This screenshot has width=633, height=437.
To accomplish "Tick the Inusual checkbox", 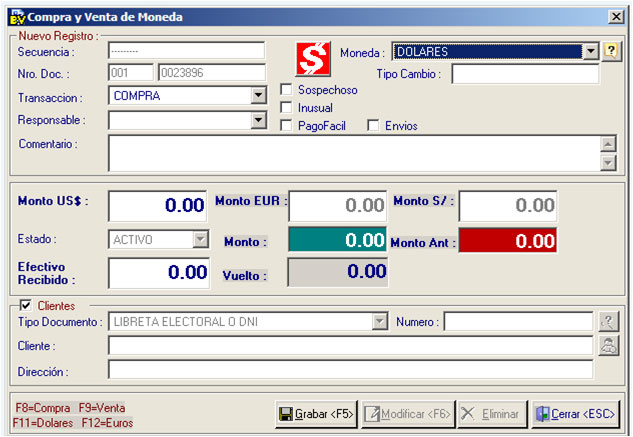I will pos(286,108).
